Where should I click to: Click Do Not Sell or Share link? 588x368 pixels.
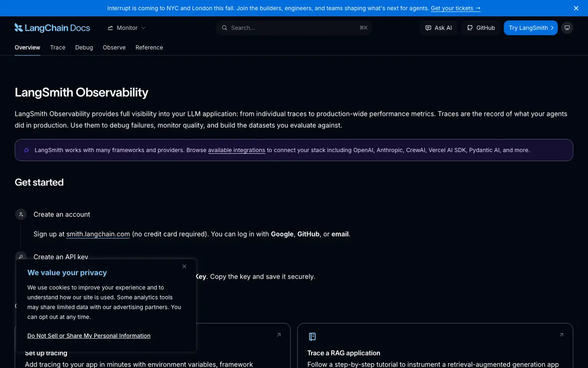click(89, 336)
